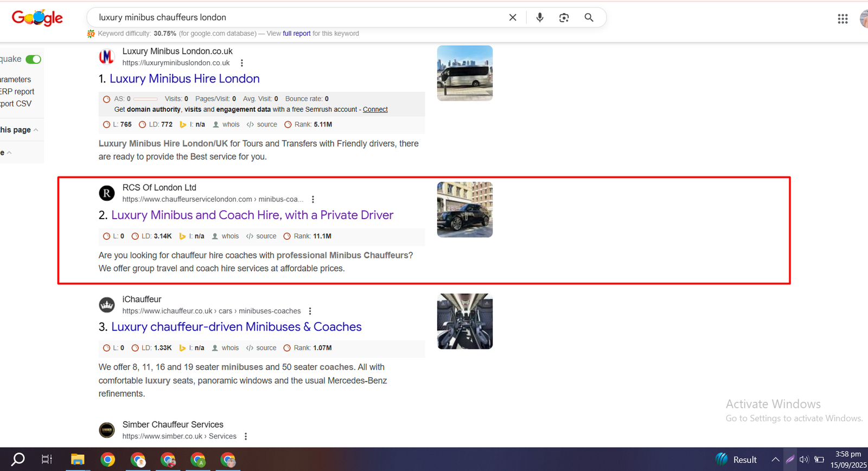The image size is (868, 471).
Task: Open Google Lens image search icon
Action: coord(564,17)
